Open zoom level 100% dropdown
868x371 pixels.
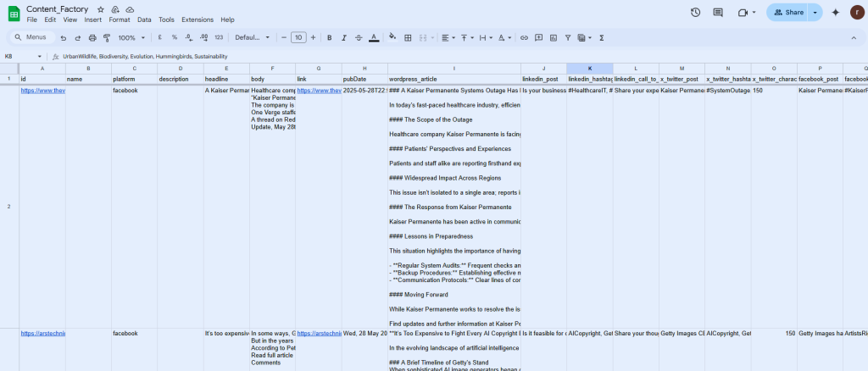(131, 37)
